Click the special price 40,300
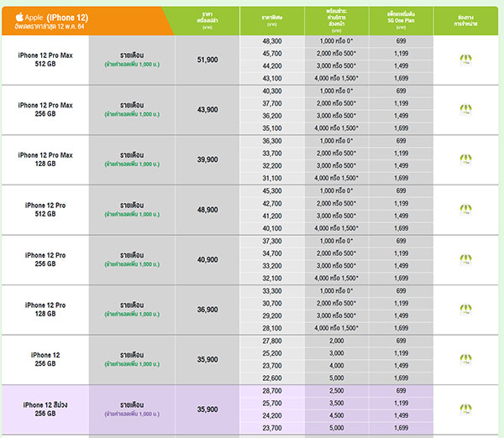504x438 pixels. tap(272, 91)
